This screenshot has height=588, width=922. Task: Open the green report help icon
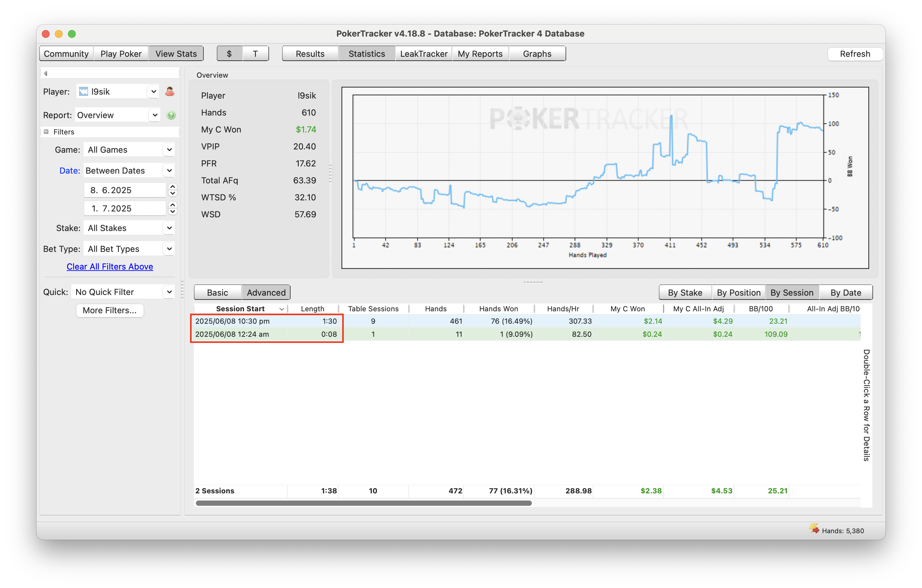pos(171,115)
